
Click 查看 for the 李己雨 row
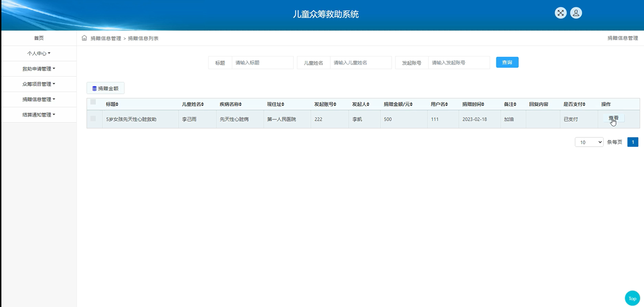[613, 118]
